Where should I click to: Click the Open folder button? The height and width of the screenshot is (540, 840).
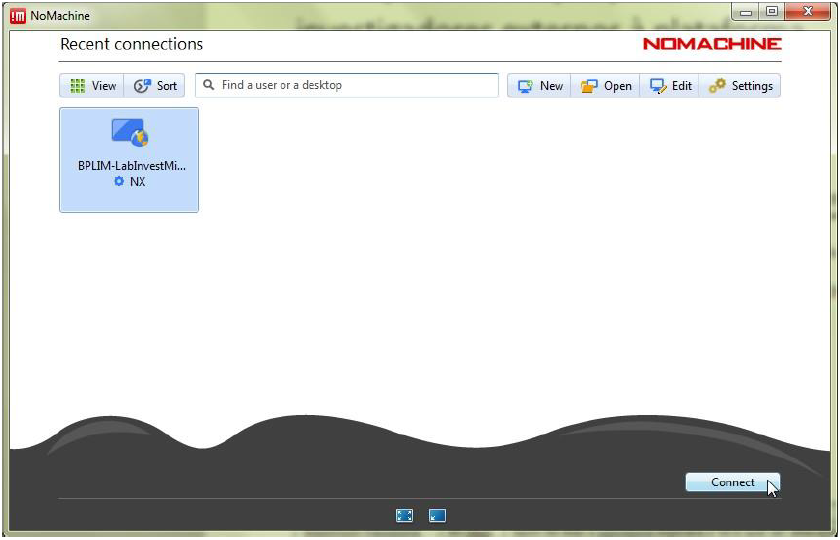point(606,86)
